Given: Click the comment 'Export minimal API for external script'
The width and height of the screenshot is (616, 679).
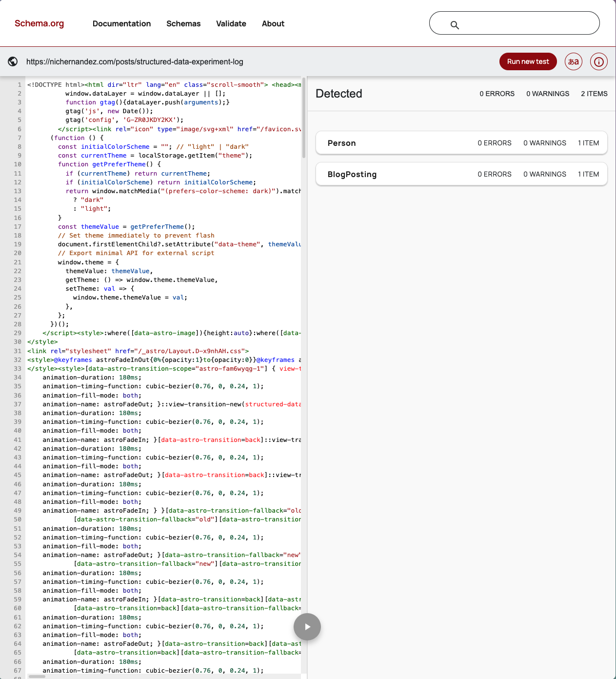Looking at the screenshot, I should pyautogui.click(x=136, y=253).
